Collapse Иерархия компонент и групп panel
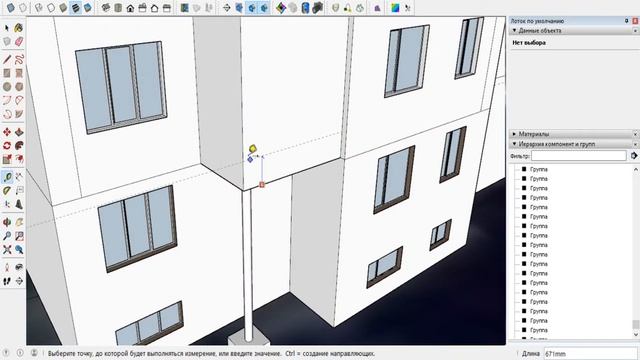This screenshot has width=640, height=360. [514, 144]
